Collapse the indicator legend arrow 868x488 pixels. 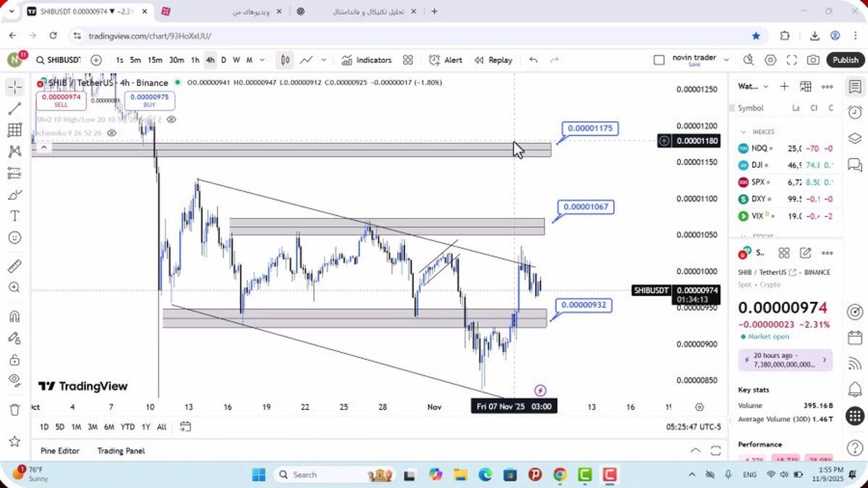click(44, 148)
